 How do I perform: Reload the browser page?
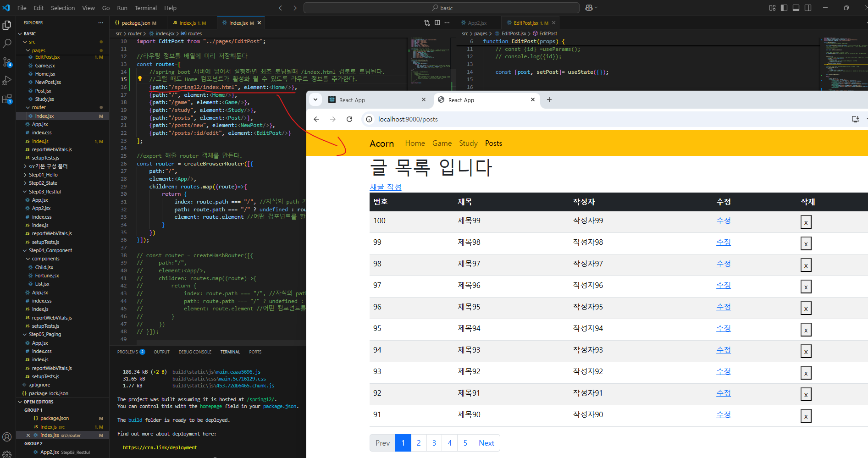point(349,119)
